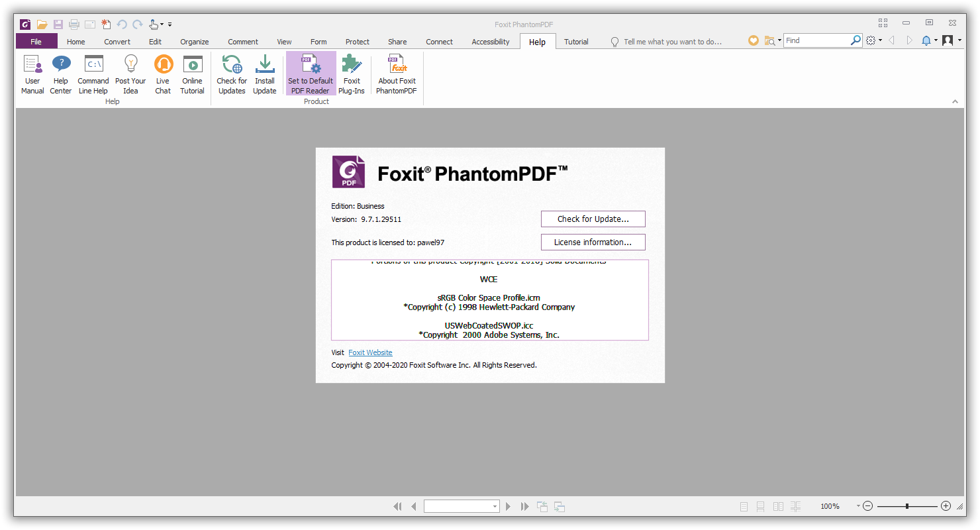980x530 pixels.
Task: Open the page number dropdown
Action: 495,506
